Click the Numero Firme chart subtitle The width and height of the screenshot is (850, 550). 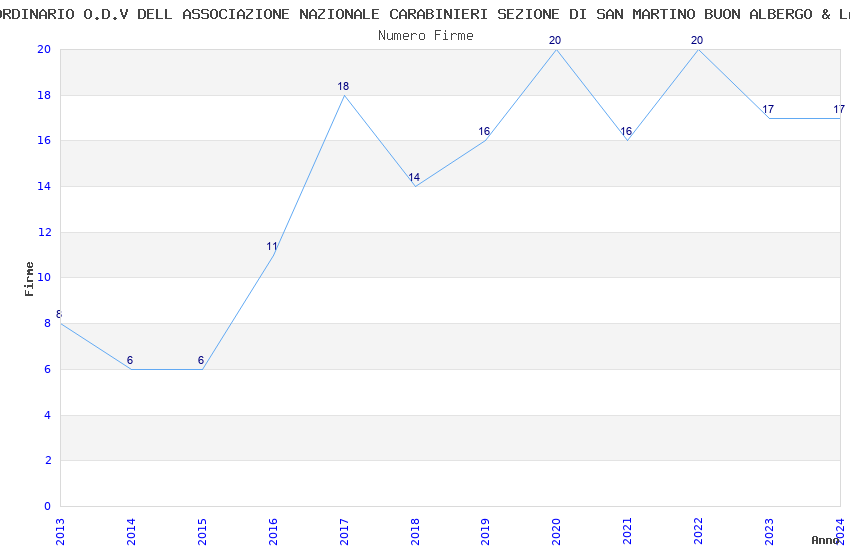coord(426,35)
